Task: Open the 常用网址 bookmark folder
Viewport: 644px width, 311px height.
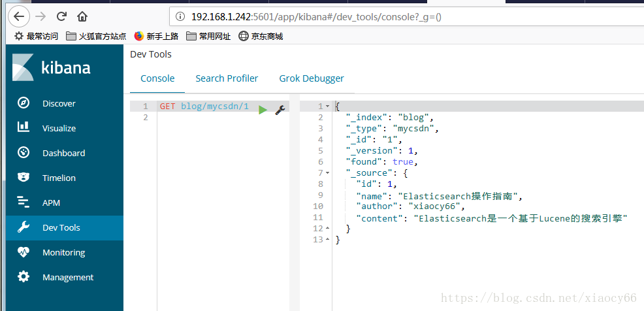Action: point(208,36)
